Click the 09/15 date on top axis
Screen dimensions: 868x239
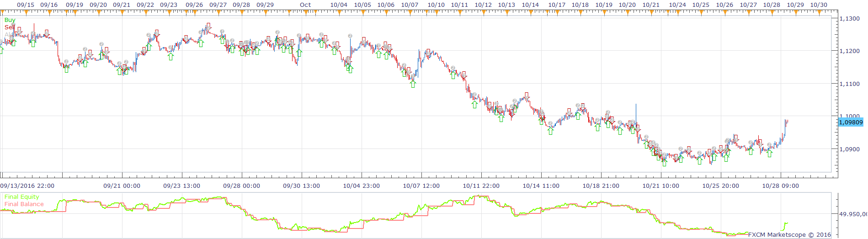[26, 5]
